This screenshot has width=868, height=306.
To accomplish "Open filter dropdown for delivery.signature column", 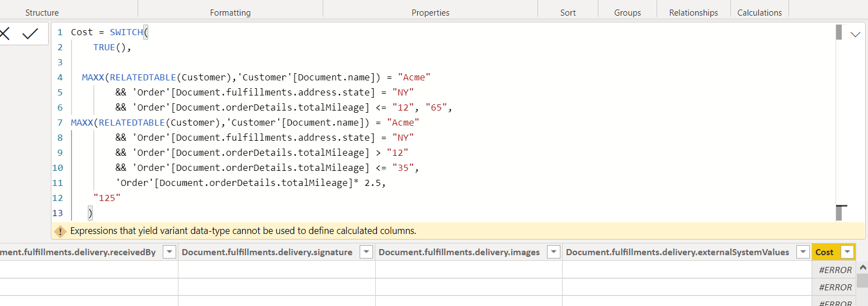I will (x=366, y=252).
